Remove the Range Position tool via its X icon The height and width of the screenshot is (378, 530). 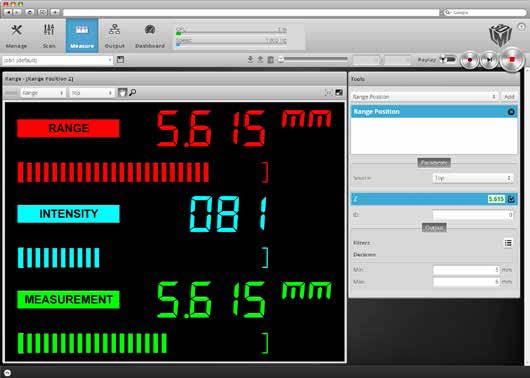click(511, 112)
